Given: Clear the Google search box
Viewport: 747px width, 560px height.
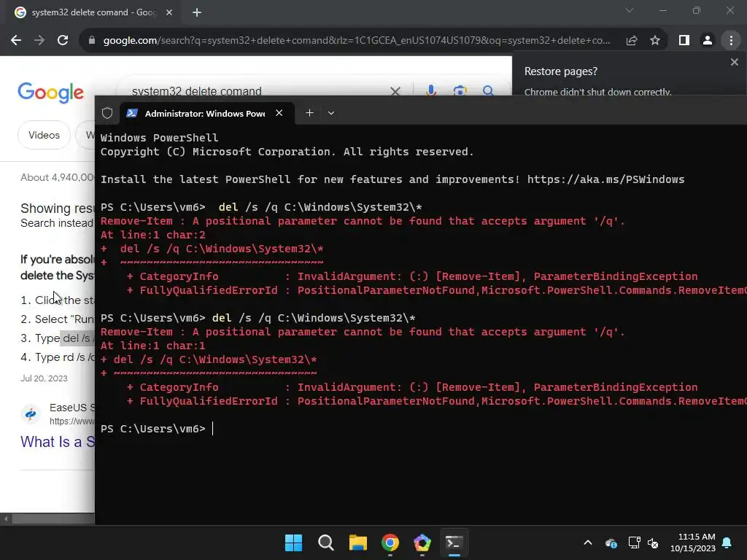Looking at the screenshot, I should 395,91.
